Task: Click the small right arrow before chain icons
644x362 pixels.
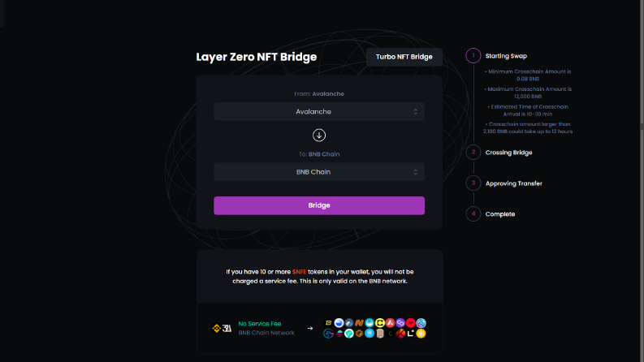Action: (x=310, y=329)
